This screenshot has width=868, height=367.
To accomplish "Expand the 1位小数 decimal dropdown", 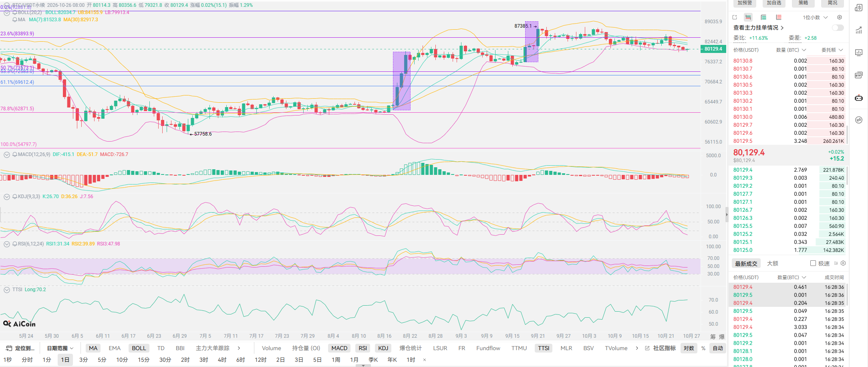I will (x=815, y=18).
